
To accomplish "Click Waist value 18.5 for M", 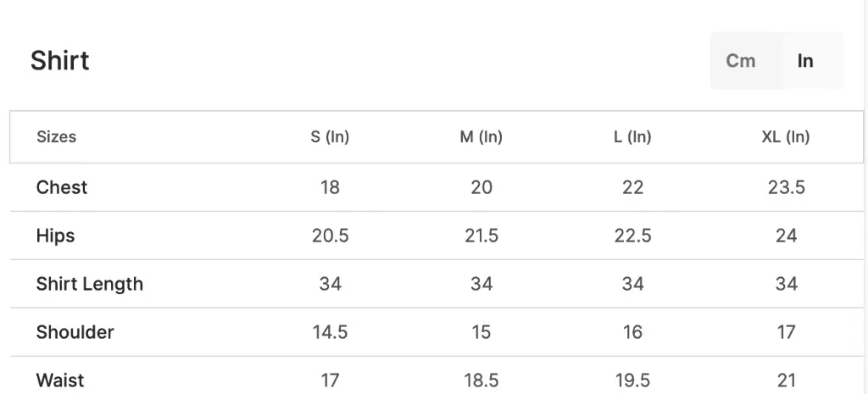I will 481,380.
